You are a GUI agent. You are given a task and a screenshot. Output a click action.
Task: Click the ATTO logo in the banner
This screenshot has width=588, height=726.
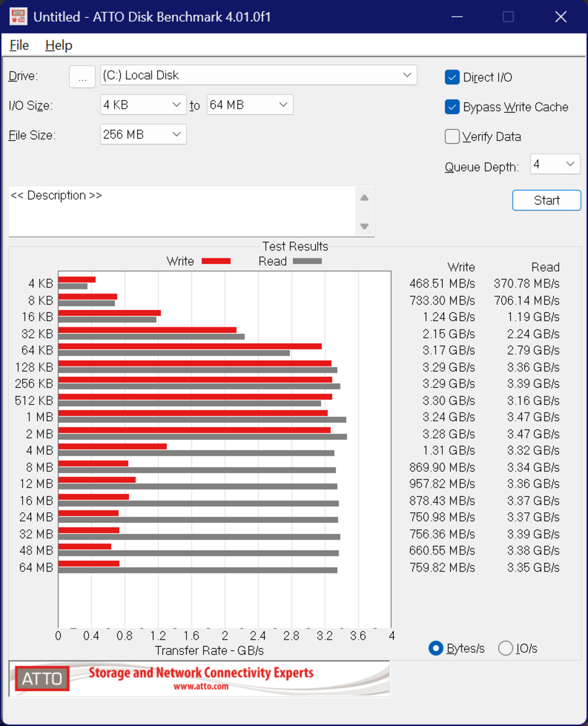(42, 678)
